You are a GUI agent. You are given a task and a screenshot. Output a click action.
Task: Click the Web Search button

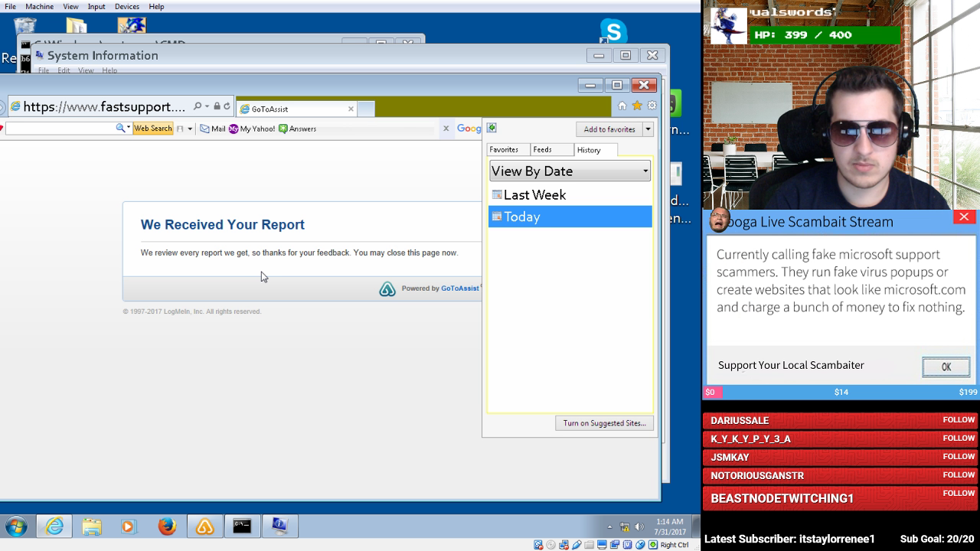pos(153,129)
